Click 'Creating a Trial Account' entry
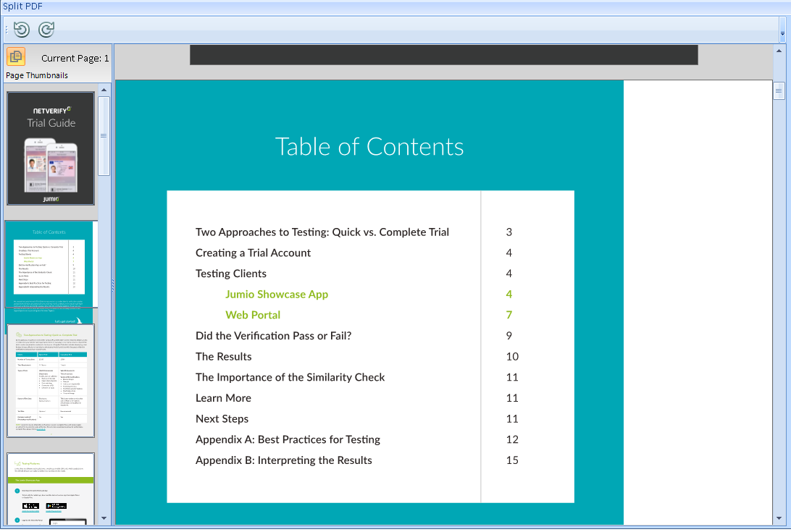The image size is (791, 532). 253,253
